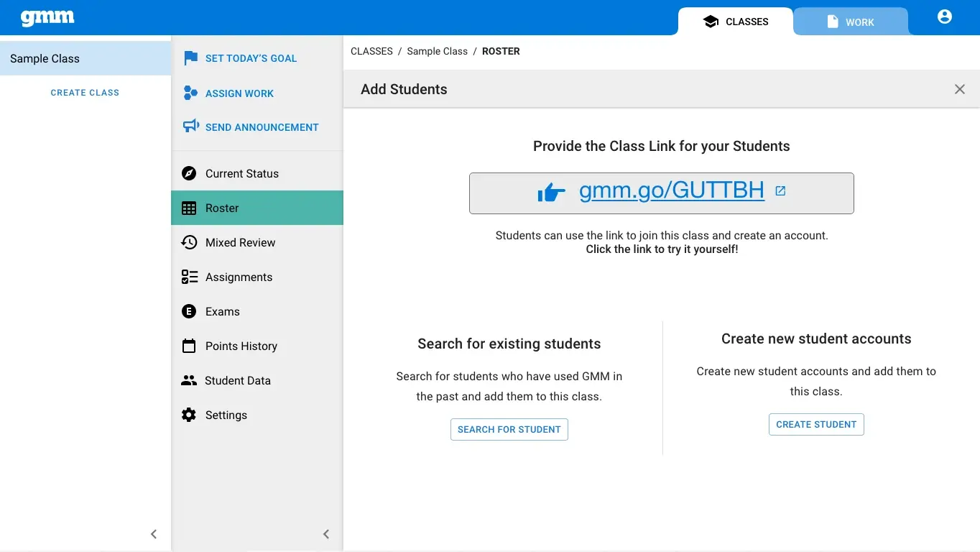Collapse the class list sidebar
Viewport: 980px width, 552px height.
(154, 534)
